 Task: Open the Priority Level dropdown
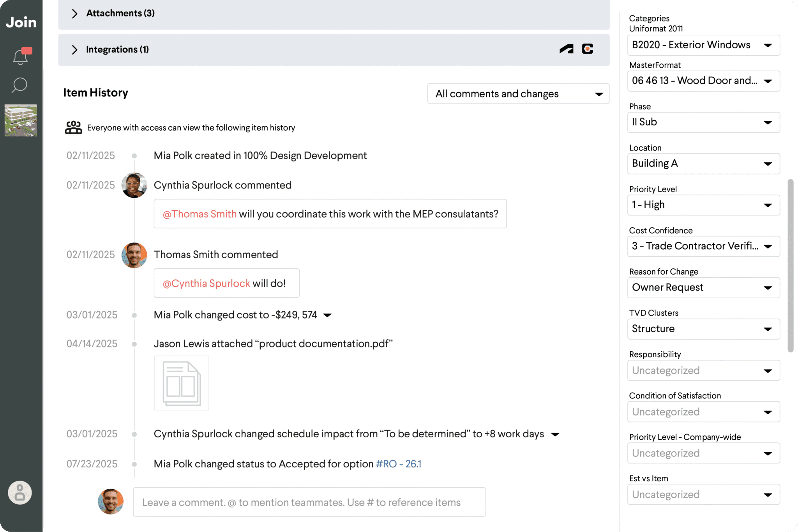pos(703,205)
